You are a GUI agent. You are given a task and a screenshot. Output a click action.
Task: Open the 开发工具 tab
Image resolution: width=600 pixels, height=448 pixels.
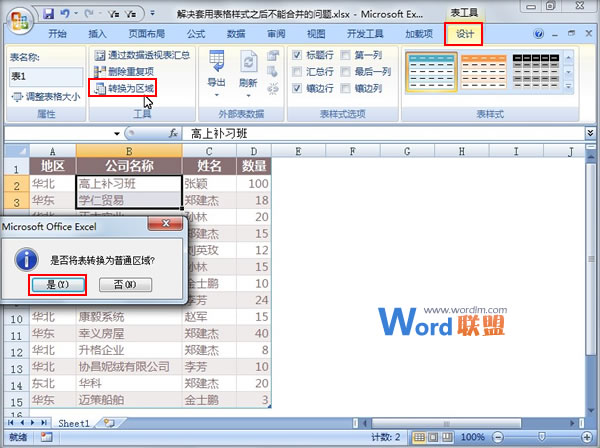[365, 34]
